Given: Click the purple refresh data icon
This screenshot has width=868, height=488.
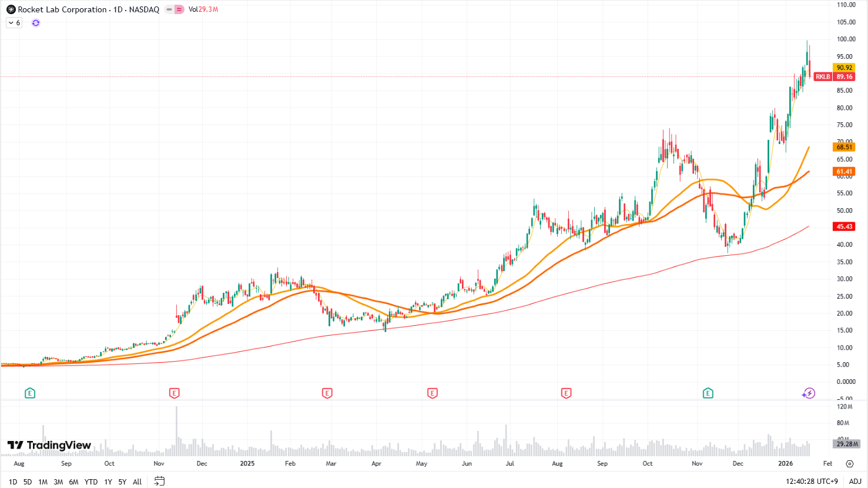Looking at the screenshot, I should tap(36, 23).
